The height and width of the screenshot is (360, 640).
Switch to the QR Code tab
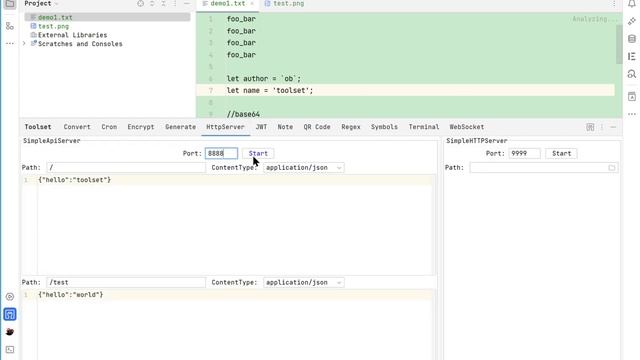tap(317, 127)
